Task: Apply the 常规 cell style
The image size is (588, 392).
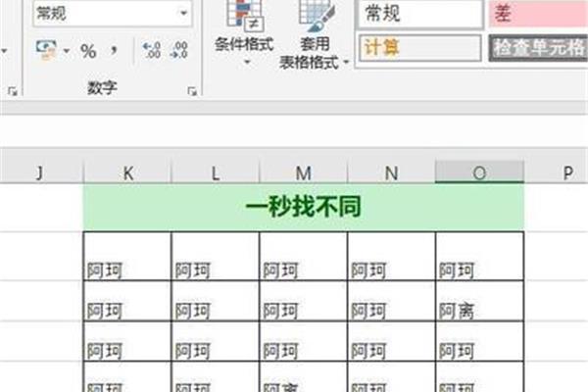Action: [420, 14]
